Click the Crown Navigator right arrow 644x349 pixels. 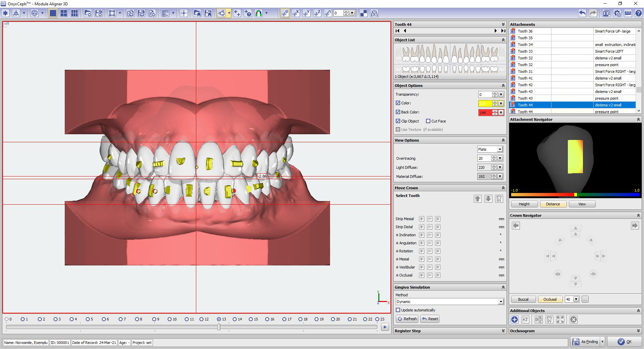[635, 226]
